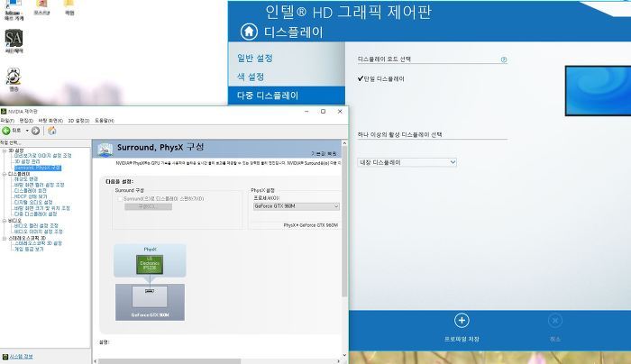Click NVIDIA vertical scrollbar down arrow

pyautogui.click(x=344, y=355)
